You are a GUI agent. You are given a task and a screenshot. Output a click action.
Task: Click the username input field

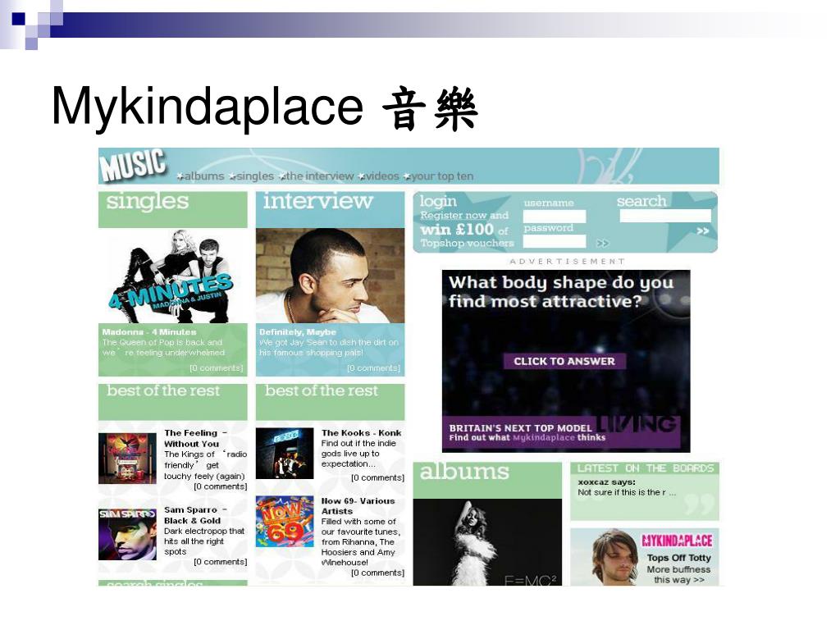coord(555,217)
